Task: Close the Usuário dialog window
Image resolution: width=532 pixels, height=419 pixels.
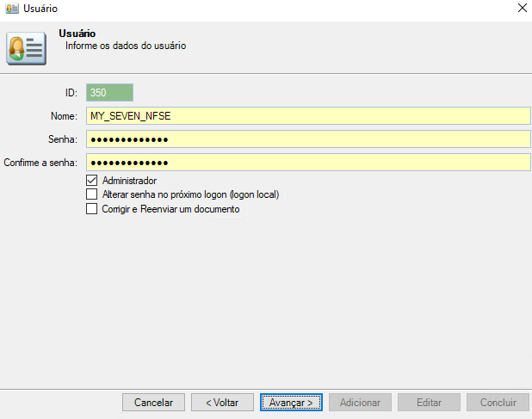Action: (522, 9)
